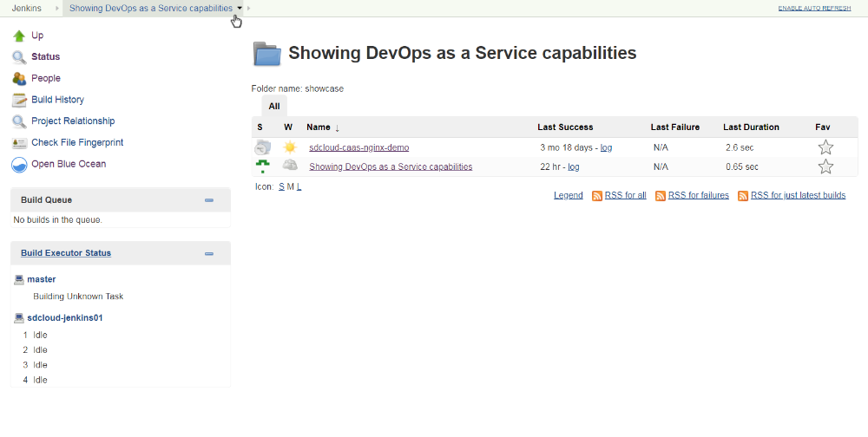Select the All view tab
This screenshot has width=868, height=437.
[x=274, y=106]
